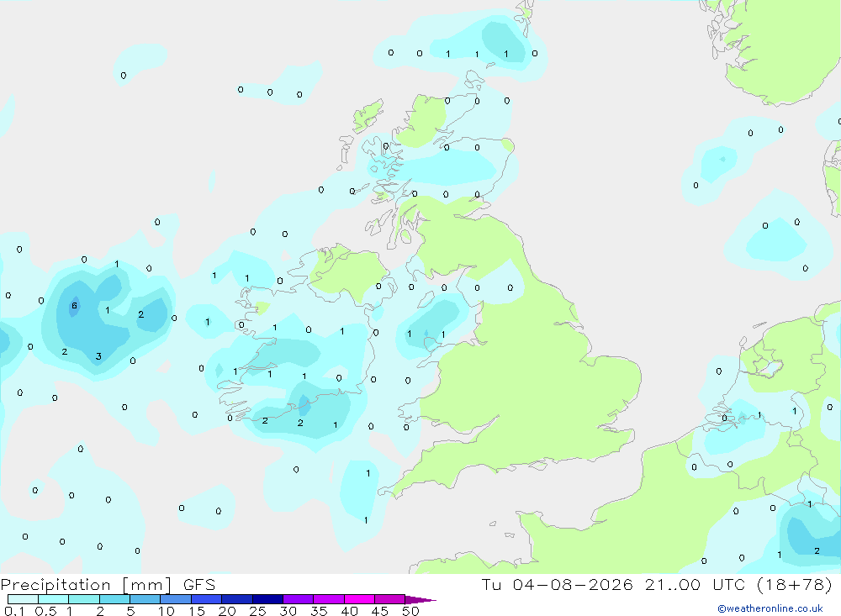The height and width of the screenshot is (616, 841).
Task: Click the map precipitation value "6"
Action: (74, 306)
